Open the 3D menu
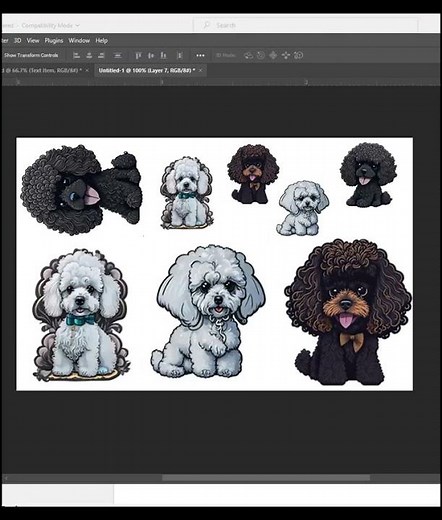This screenshot has height=520, width=442. pyautogui.click(x=17, y=40)
